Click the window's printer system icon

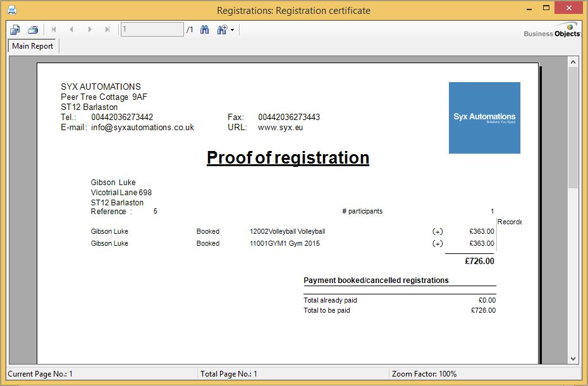tap(11, 10)
